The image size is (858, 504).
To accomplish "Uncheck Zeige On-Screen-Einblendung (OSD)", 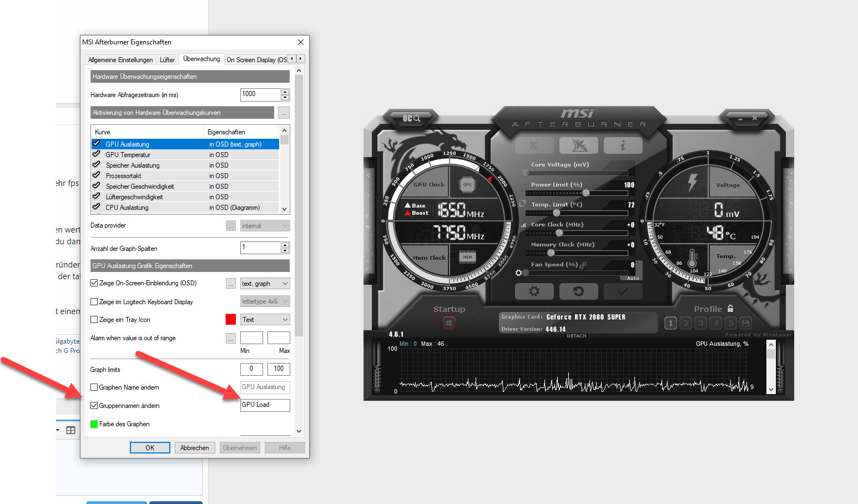I will (94, 283).
